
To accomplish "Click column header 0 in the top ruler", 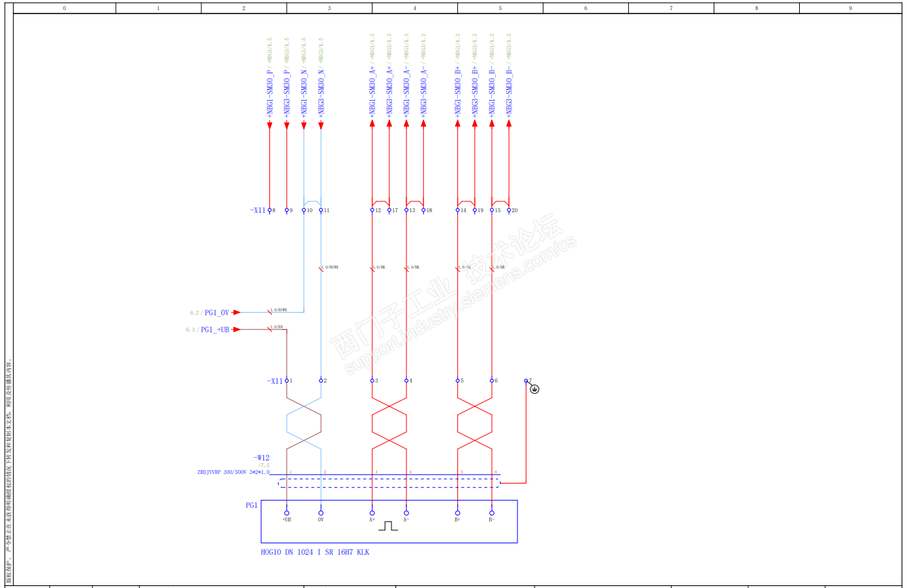I will (x=65, y=8).
